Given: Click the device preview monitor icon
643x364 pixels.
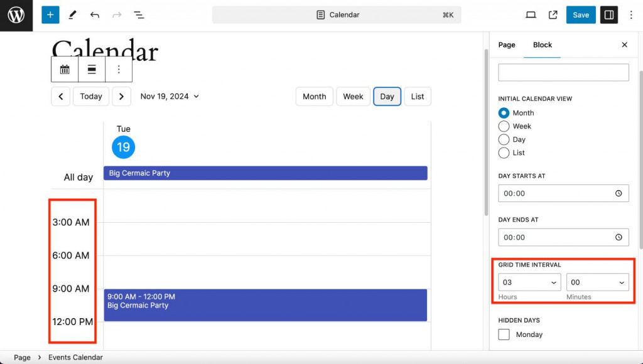Looking at the screenshot, I should (529, 14).
